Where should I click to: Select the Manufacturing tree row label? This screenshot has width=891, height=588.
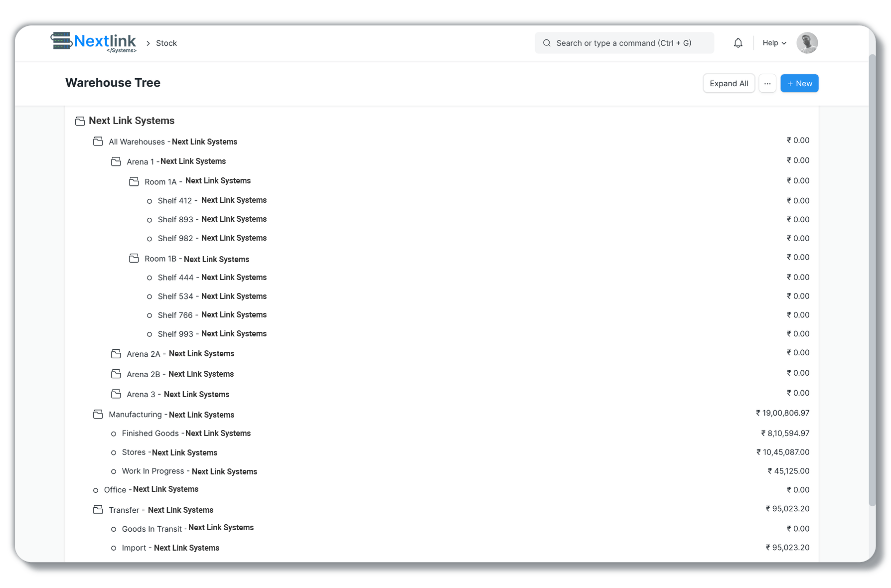click(171, 415)
